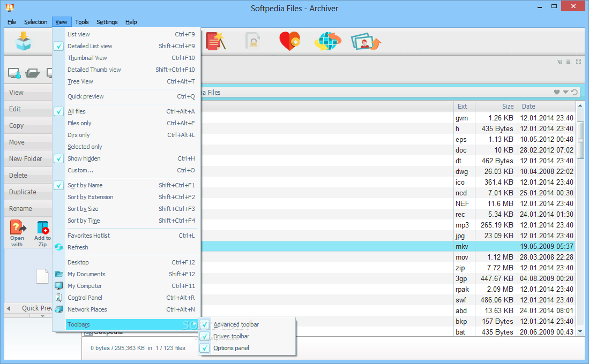Click the Open with icon

click(17, 233)
